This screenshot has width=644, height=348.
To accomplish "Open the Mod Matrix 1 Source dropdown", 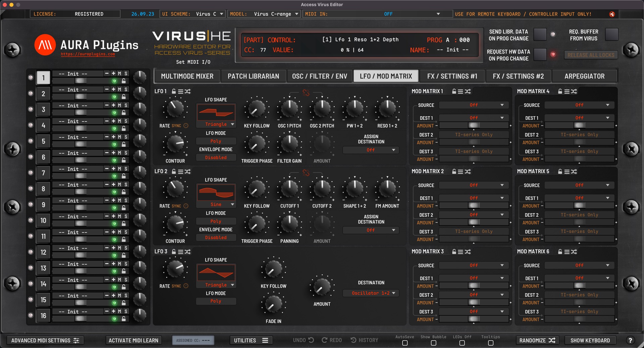I will (474, 105).
